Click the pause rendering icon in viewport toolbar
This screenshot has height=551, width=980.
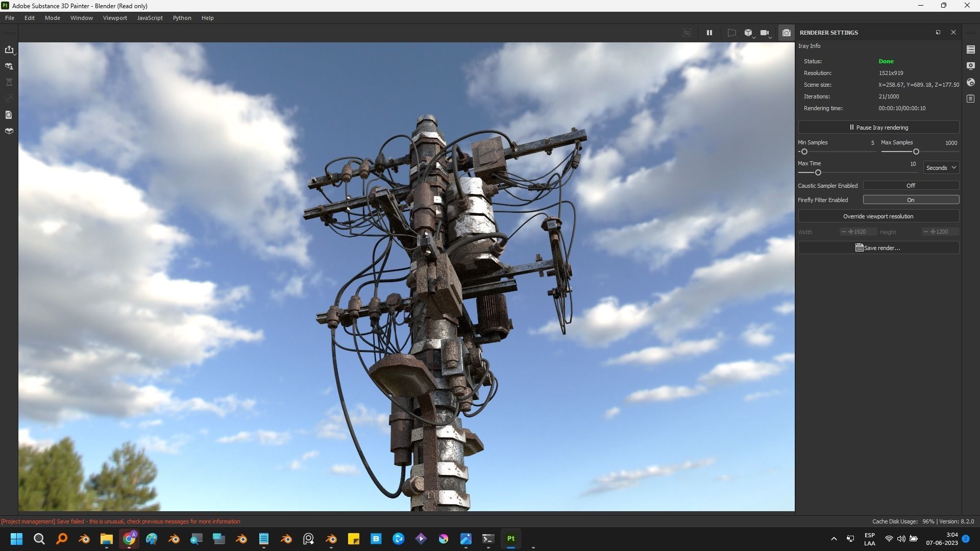pyautogui.click(x=709, y=33)
